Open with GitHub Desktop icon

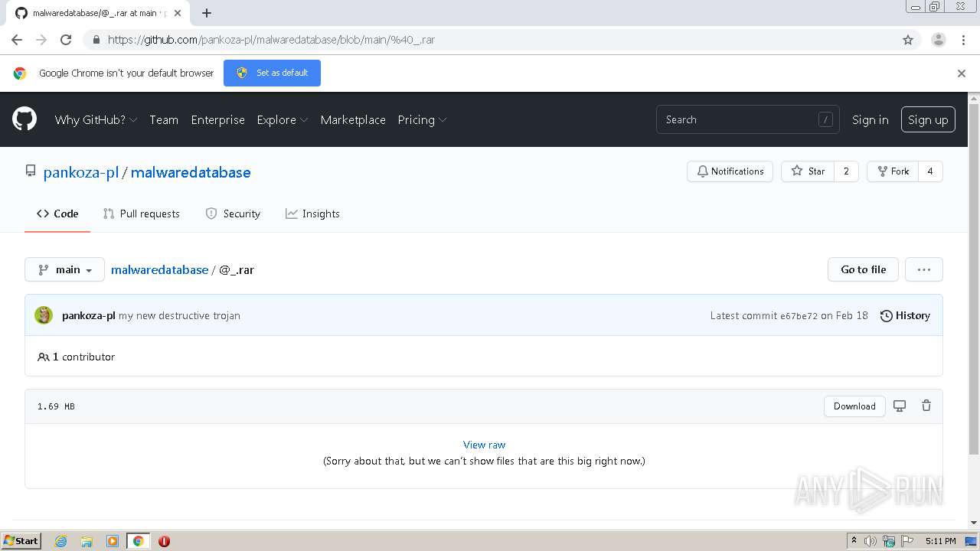coord(900,406)
